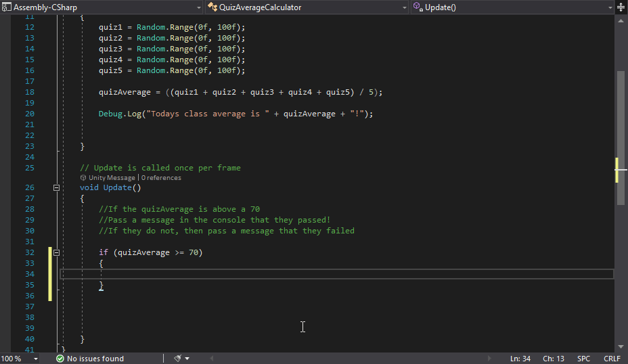
Task: Click the Ch: 13 character indicator
Action: [554, 359]
